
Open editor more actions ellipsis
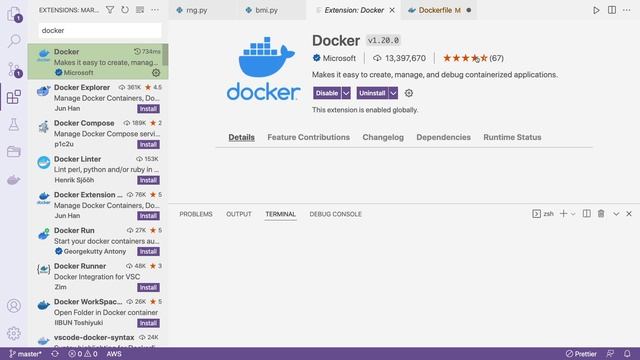click(x=627, y=10)
